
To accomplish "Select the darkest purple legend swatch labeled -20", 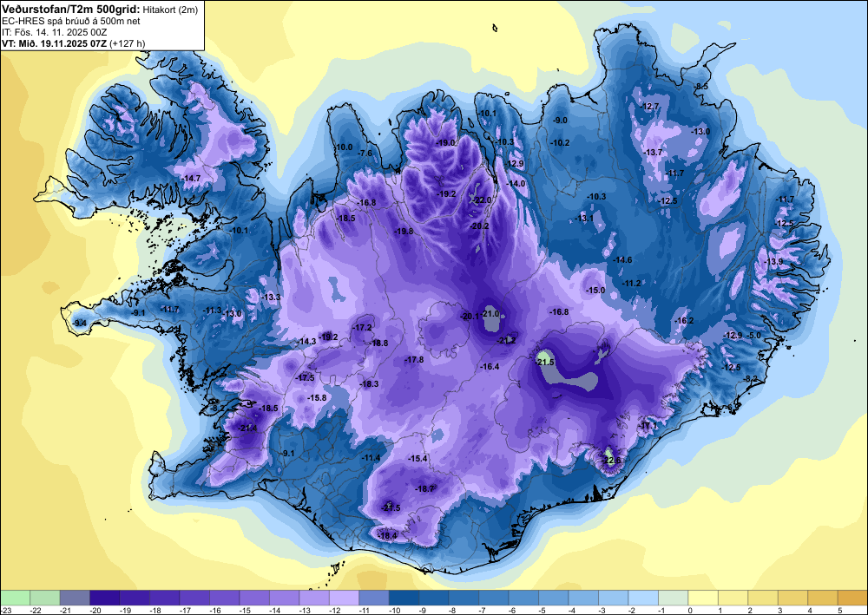I will (x=105, y=598).
